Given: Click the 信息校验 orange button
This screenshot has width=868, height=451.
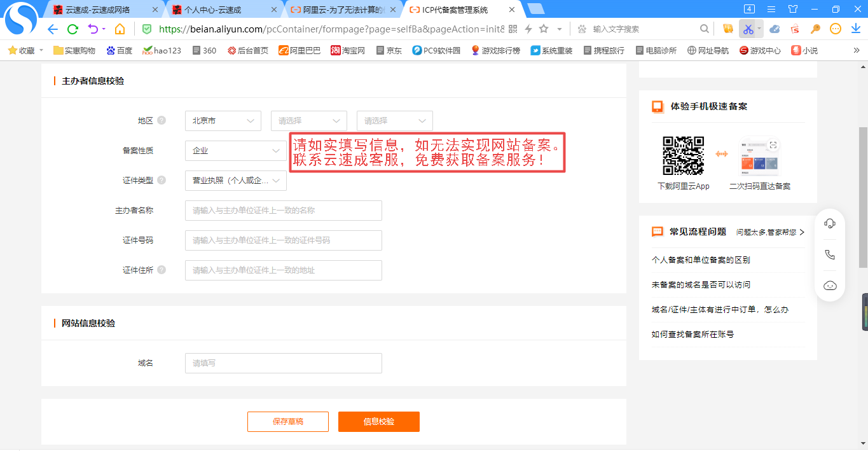Looking at the screenshot, I should pos(378,422).
